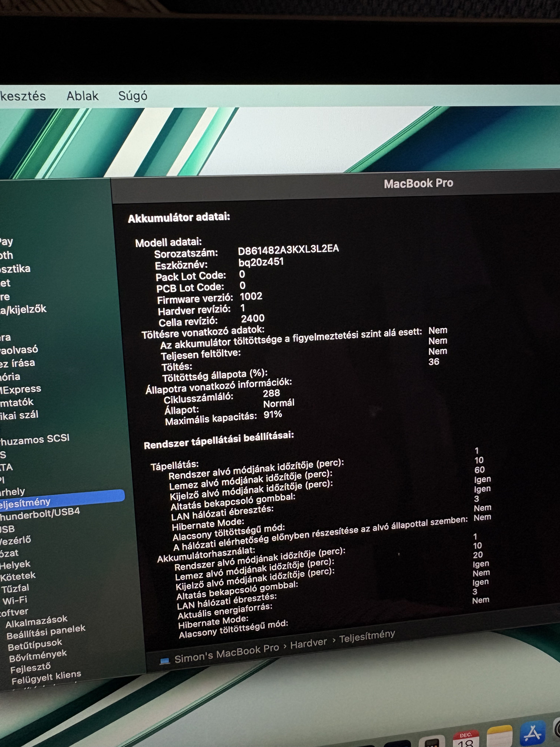Viewport: 560px width, 747px height.
Task: Open the Calendar icon showing DEC 18
Action: [466, 739]
